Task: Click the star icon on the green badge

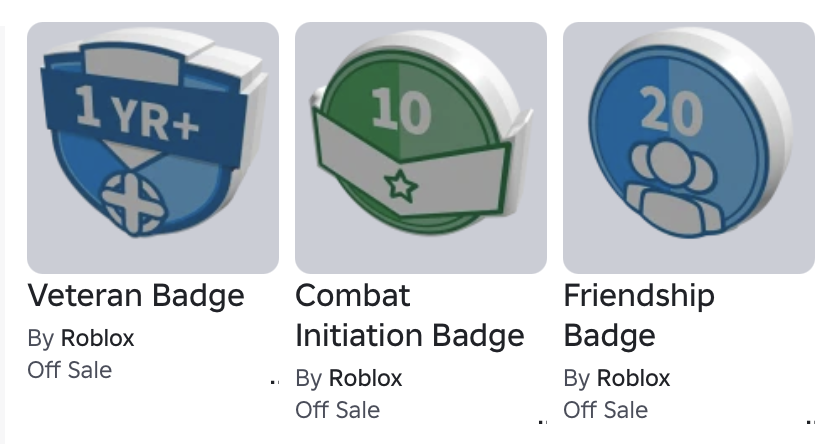Action: click(x=401, y=186)
